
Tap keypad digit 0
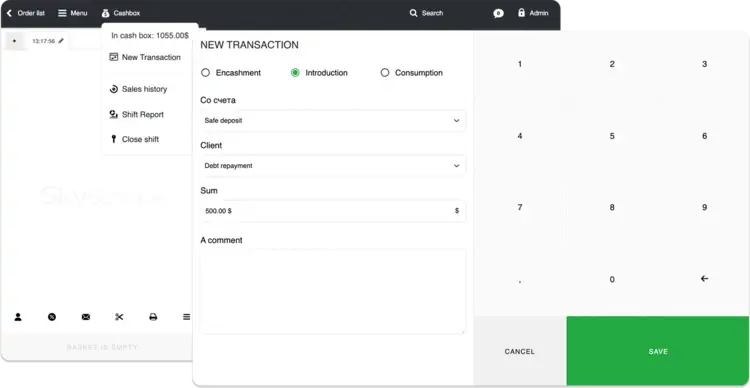pyautogui.click(x=612, y=279)
